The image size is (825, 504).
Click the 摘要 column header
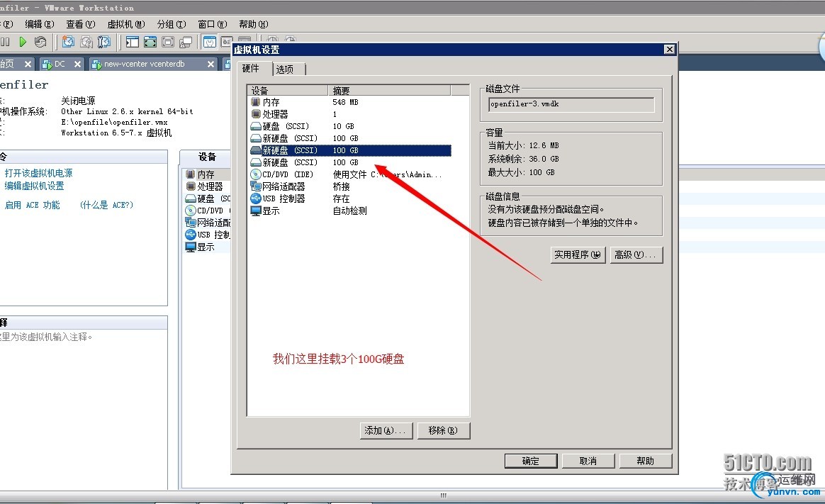point(389,91)
